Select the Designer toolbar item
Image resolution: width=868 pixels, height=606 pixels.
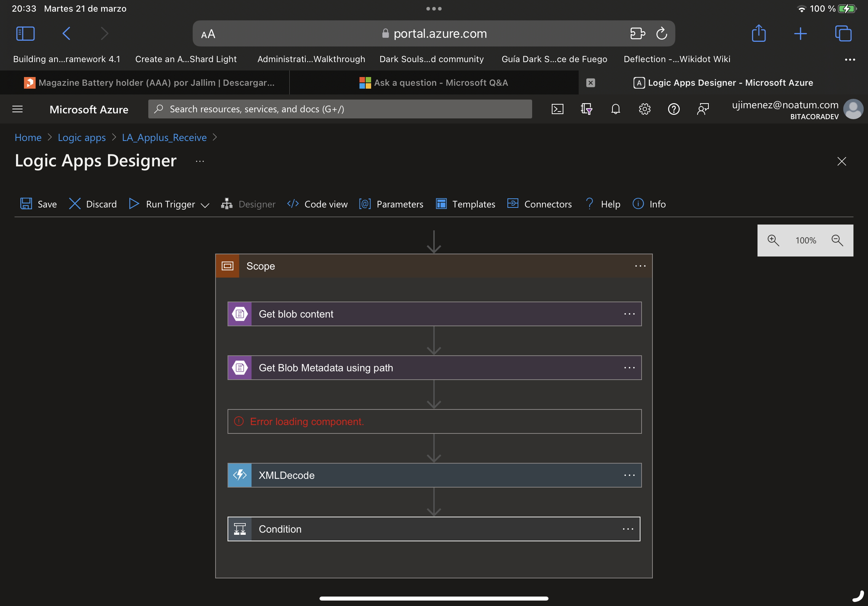point(248,204)
